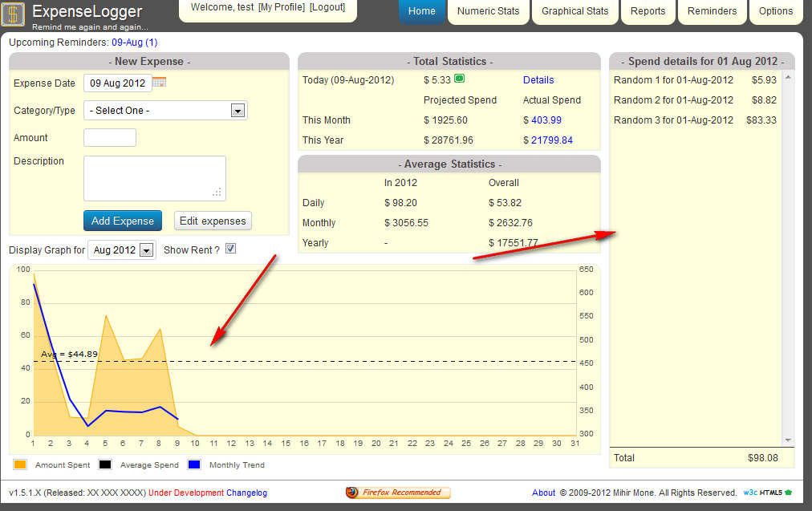
Task: Click the W3C HTML5 validation badge
Action: 767,493
